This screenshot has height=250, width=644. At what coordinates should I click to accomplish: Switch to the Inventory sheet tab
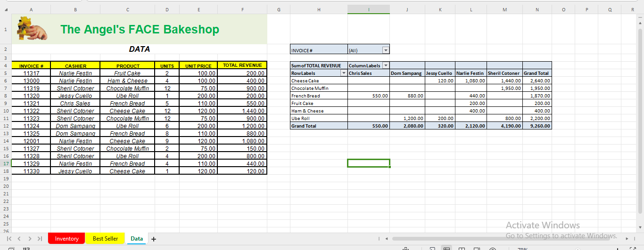tap(66, 239)
